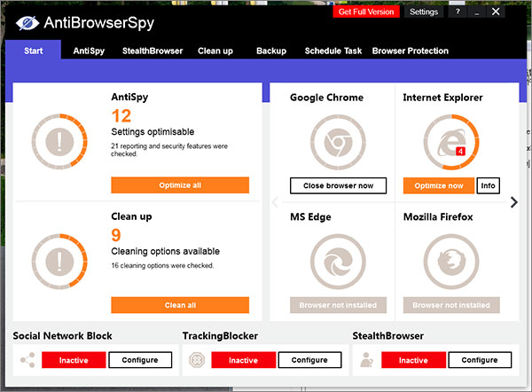Click the orange 9 cleaning count

click(x=116, y=235)
